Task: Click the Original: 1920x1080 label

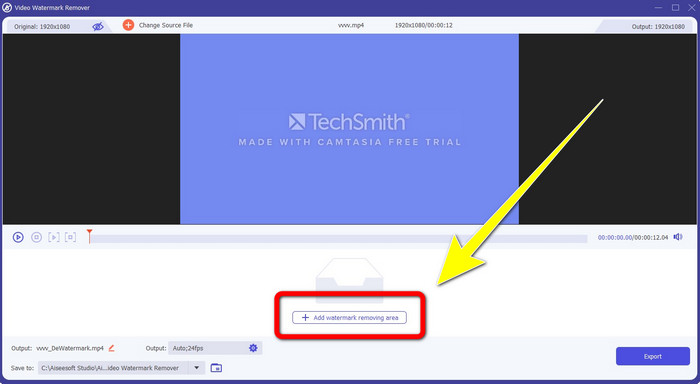Action: [x=42, y=27]
